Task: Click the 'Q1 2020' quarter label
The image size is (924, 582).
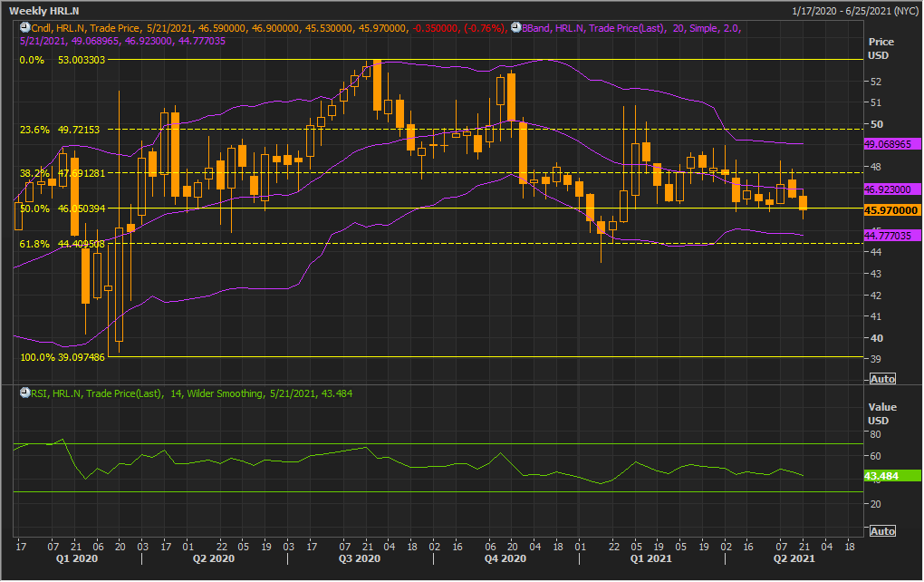Action: point(77,559)
